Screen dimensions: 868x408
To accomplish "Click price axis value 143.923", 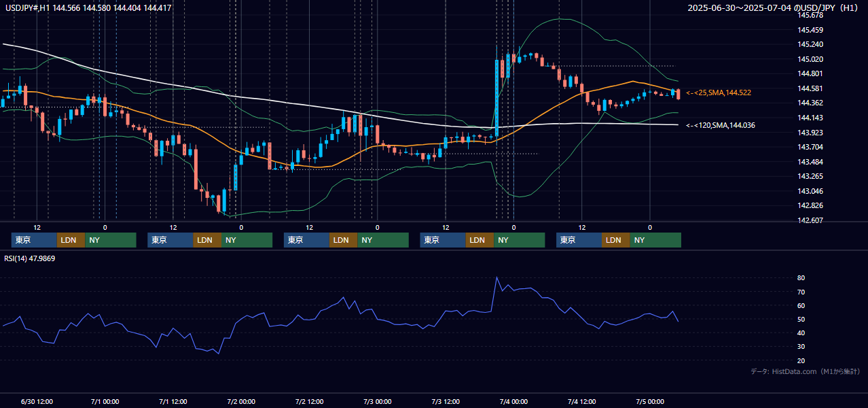I will (810, 133).
